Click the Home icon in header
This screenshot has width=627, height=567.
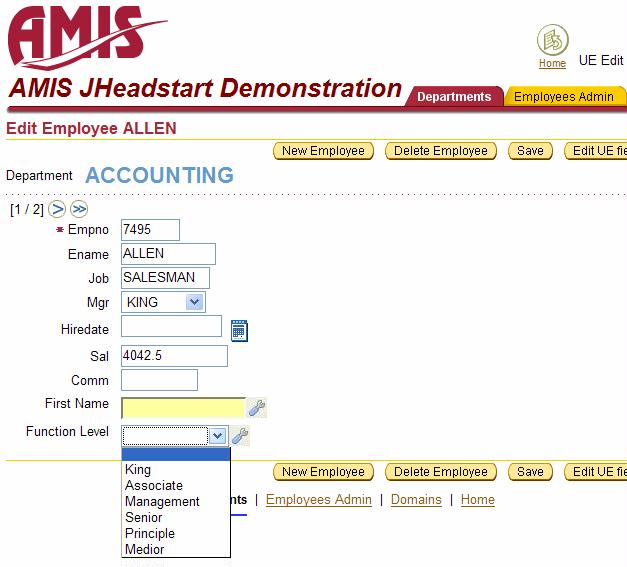tap(552, 40)
